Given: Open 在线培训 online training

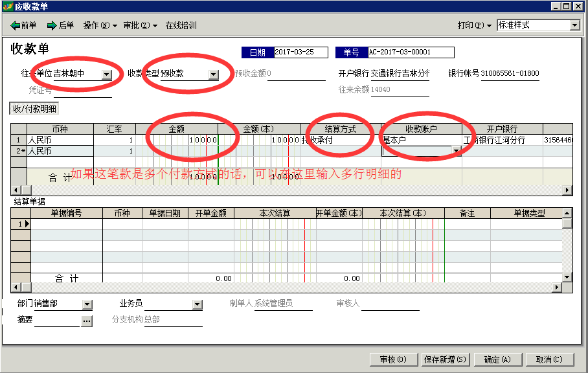Looking at the screenshot, I should point(181,25).
